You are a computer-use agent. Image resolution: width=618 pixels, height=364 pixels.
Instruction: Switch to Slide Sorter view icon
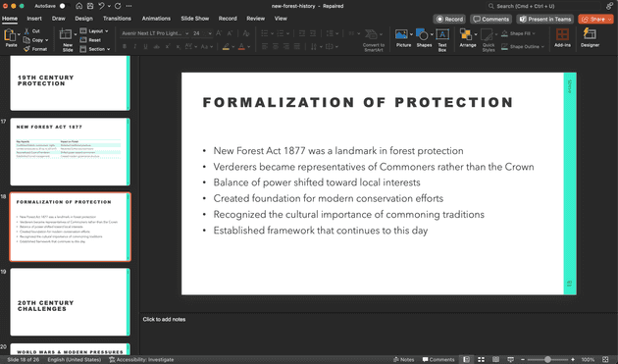pyautogui.click(x=481, y=359)
